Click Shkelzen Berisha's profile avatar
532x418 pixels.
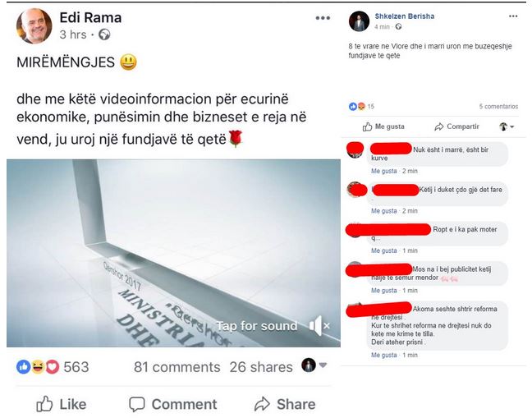point(359,21)
